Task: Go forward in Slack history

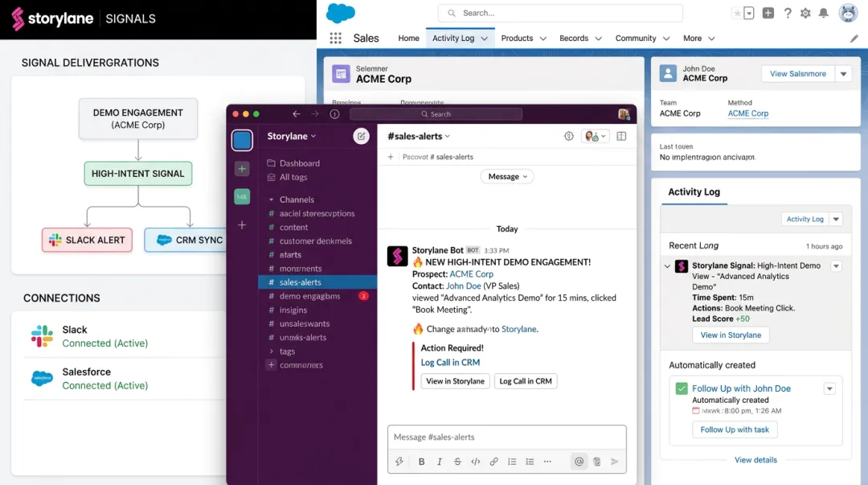Action: [x=315, y=113]
